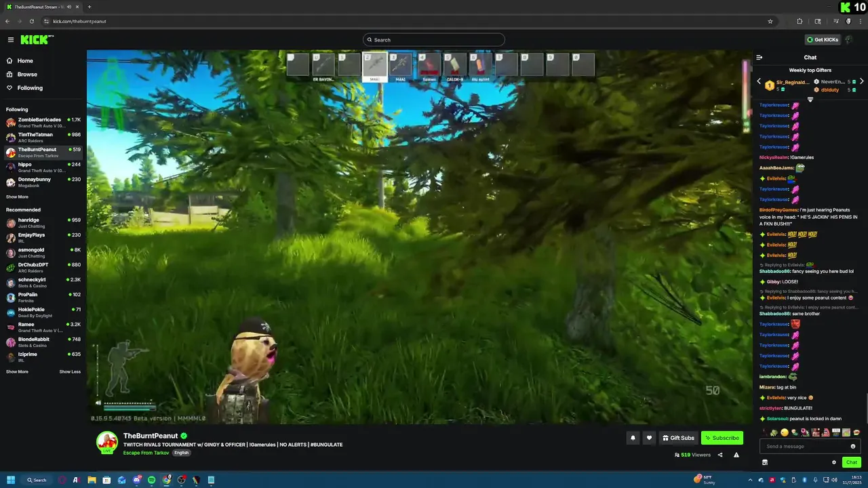Click the green Chat send button
Viewport: 868px width, 488px height.
coord(852,462)
